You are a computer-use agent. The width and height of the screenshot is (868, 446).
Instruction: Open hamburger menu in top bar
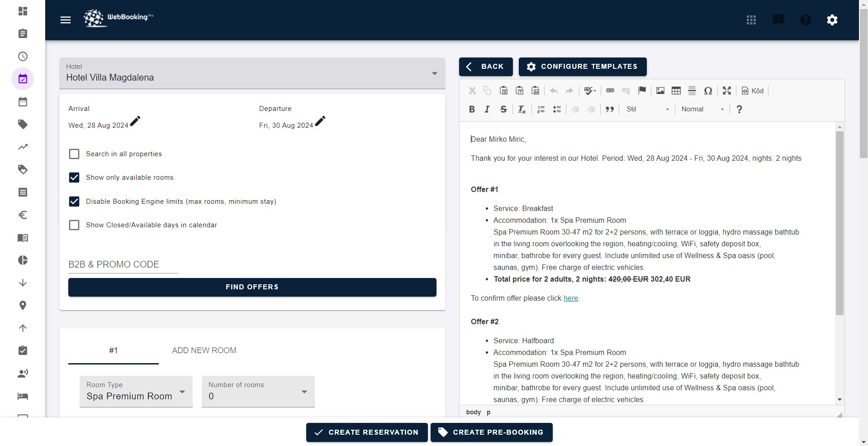click(x=66, y=20)
